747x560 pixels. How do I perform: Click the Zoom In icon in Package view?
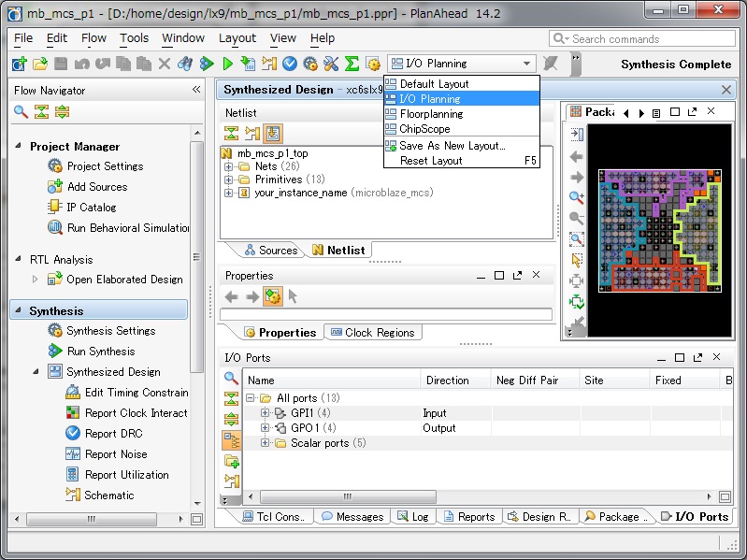(x=577, y=197)
